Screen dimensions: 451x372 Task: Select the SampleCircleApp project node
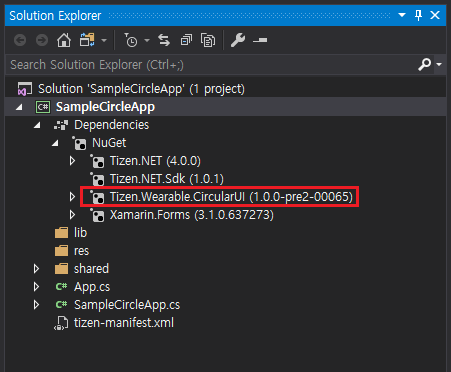coord(105,107)
